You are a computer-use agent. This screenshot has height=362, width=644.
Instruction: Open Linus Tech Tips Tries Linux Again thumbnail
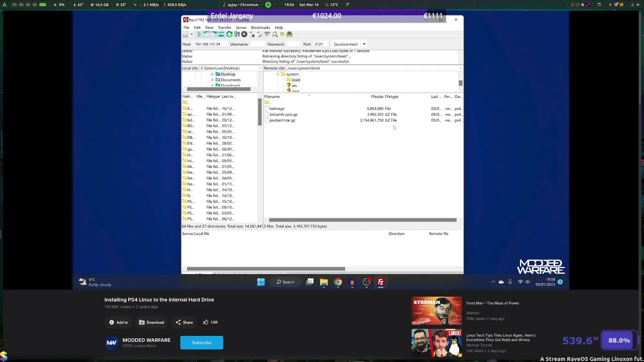click(x=436, y=343)
